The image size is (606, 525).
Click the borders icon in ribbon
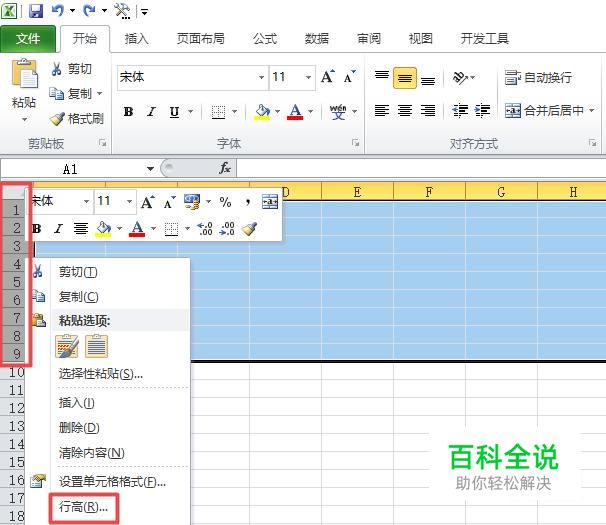(x=218, y=112)
